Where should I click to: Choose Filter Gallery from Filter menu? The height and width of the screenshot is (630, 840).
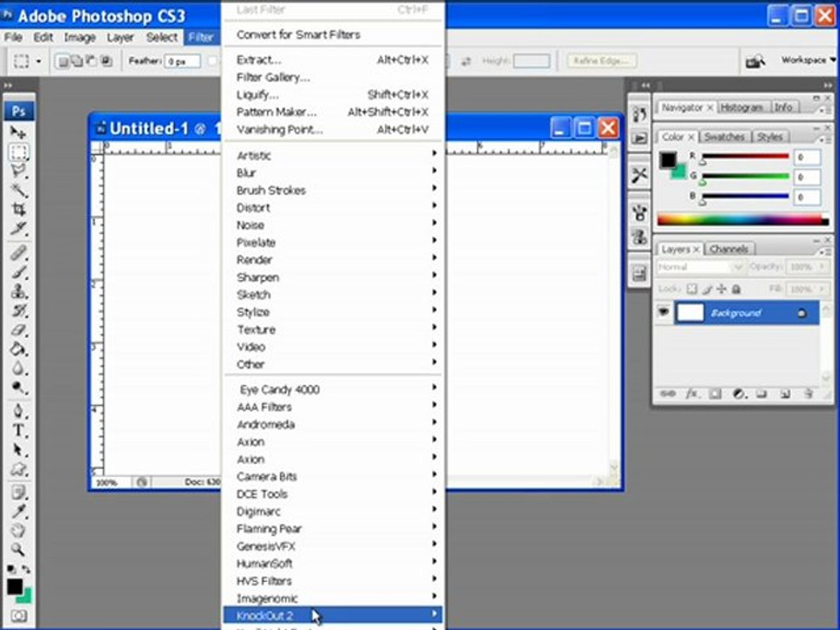[x=333, y=77]
